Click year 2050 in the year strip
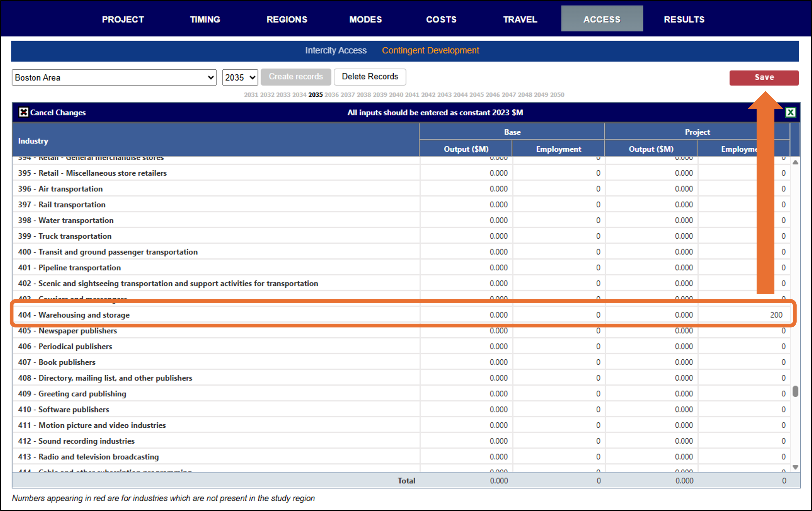The height and width of the screenshot is (511, 812). coord(557,95)
